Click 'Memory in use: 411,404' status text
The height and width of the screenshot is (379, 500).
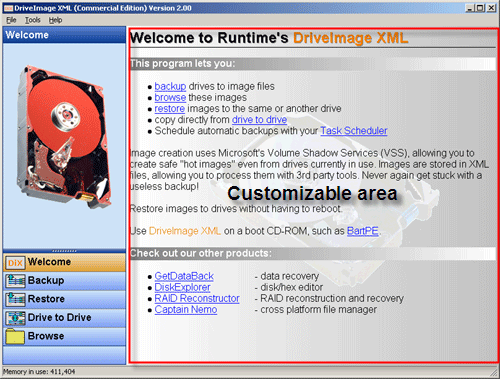point(39,372)
